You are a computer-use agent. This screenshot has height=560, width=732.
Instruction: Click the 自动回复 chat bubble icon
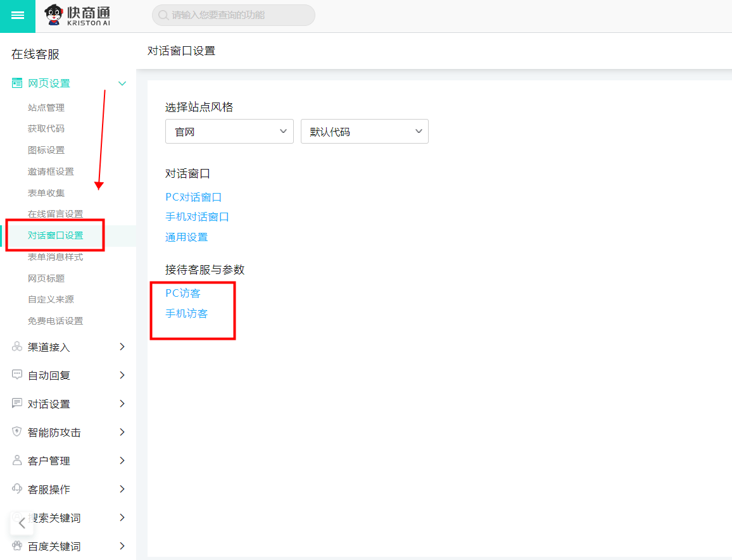point(17,375)
